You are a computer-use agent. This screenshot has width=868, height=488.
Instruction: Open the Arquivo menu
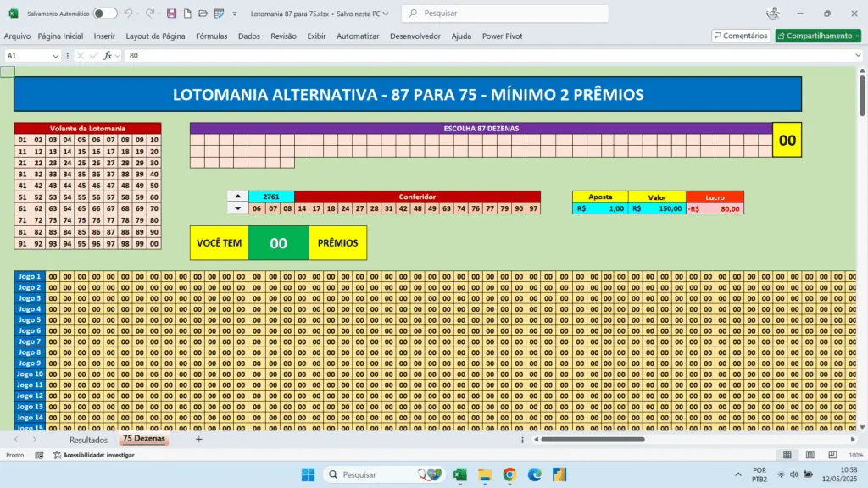pyautogui.click(x=17, y=36)
